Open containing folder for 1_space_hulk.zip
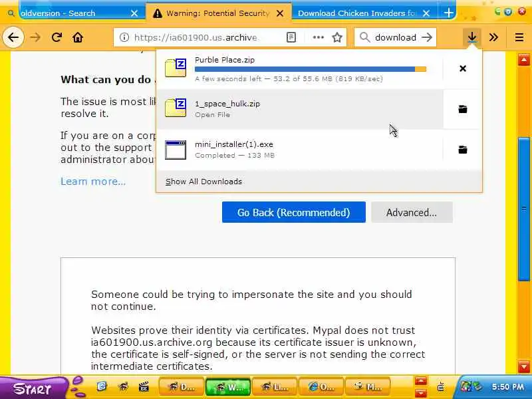532x399 pixels. (x=462, y=109)
